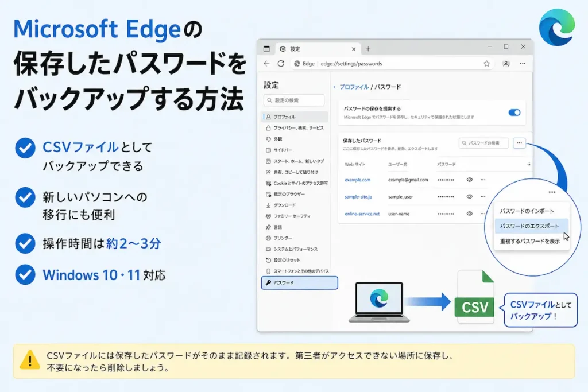Choose パスワードのエクスポート menu entry

click(x=532, y=226)
